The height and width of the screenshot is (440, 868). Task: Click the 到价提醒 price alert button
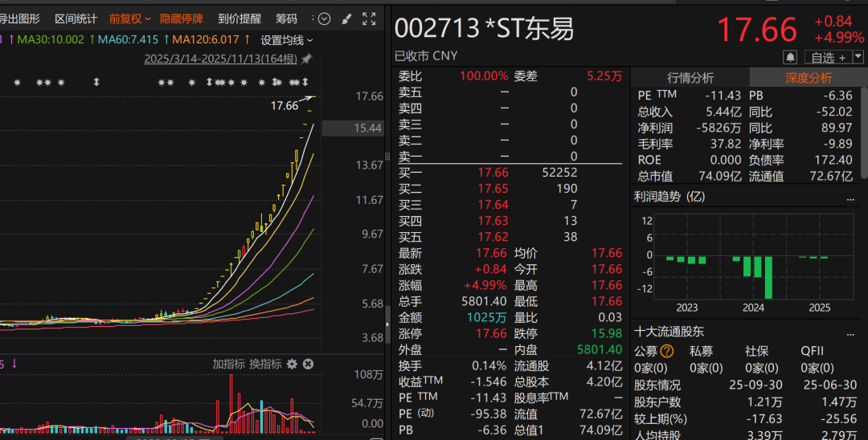click(x=240, y=18)
